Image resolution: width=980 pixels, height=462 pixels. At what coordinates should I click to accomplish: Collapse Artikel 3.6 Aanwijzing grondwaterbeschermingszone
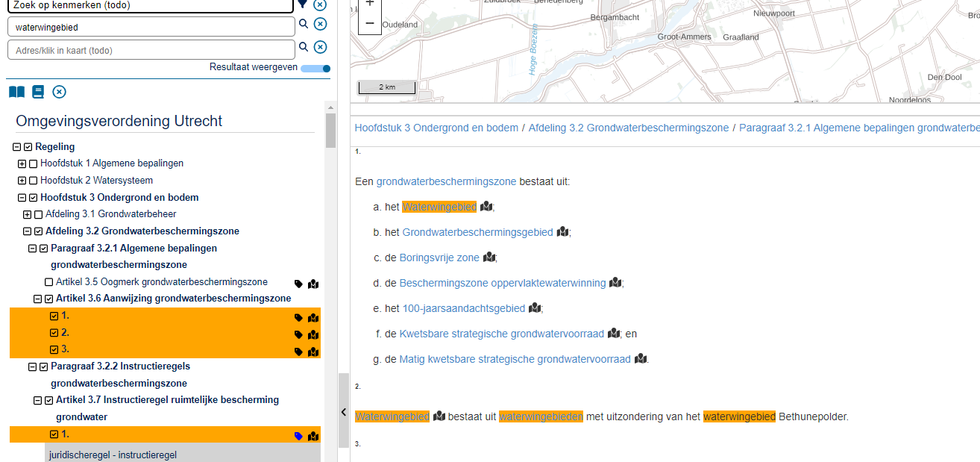38,299
